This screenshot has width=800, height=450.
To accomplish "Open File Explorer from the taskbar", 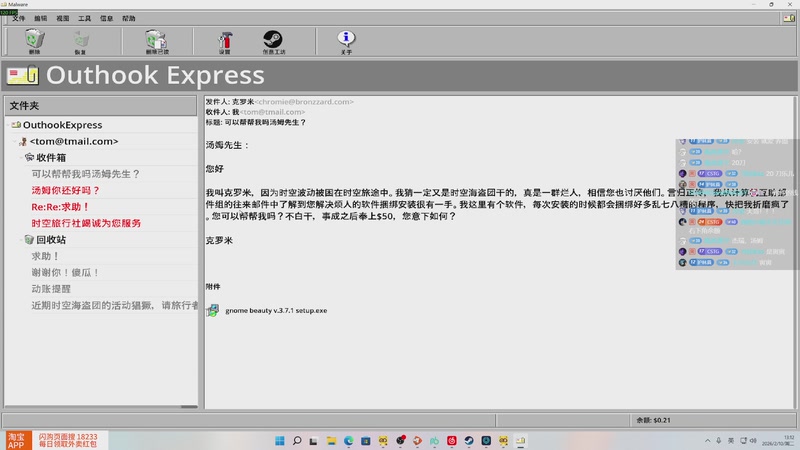I will (331, 441).
